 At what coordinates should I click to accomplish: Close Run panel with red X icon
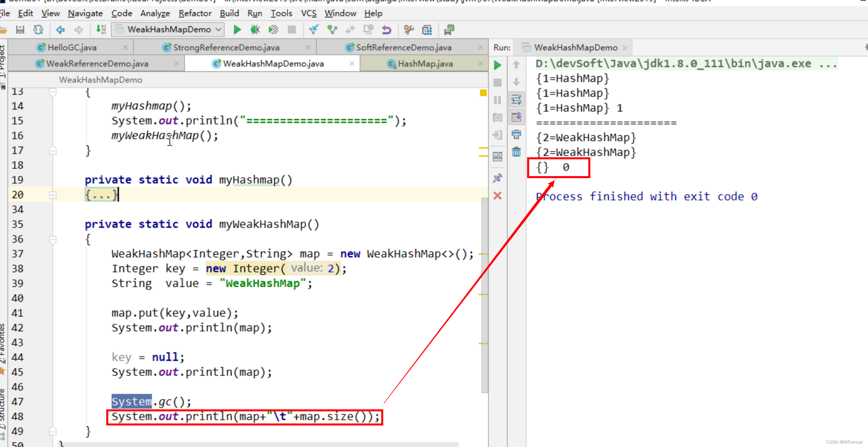pyautogui.click(x=497, y=196)
